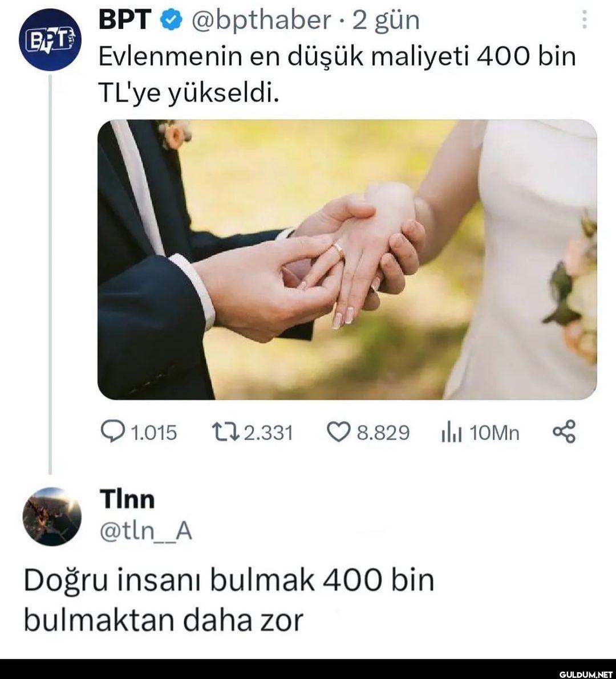The height and width of the screenshot is (679, 616).
Task: Click the @tln__A username handle
Action: [146, 530]
